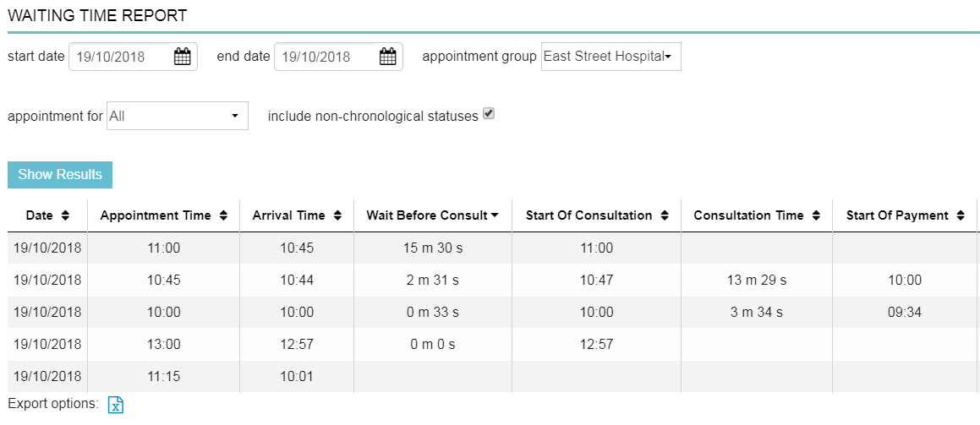Click into the start date field
The width and height of the screenshot is (980, 425).
118,57
